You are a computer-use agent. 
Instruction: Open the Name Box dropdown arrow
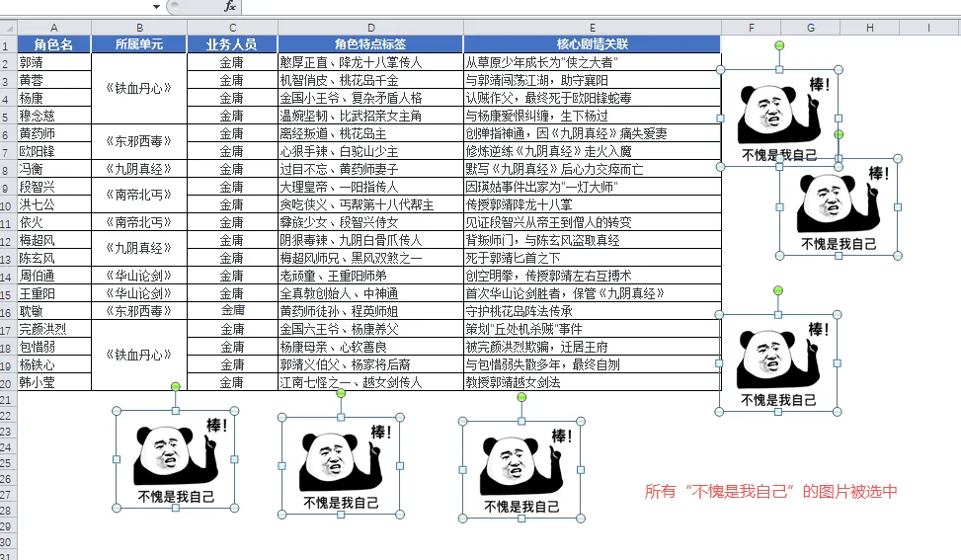click(156, 7)
